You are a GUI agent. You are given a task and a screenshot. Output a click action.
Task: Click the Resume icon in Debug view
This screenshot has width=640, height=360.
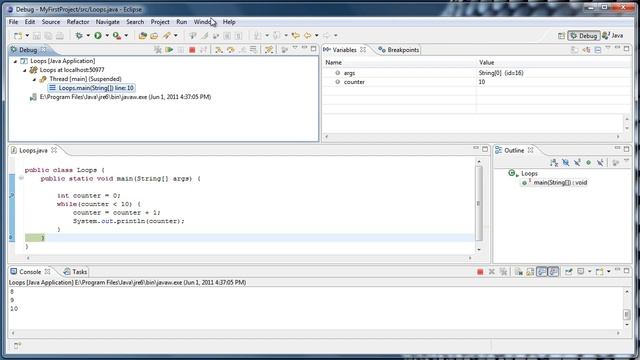pyautogui.click(x=169, y=50)
